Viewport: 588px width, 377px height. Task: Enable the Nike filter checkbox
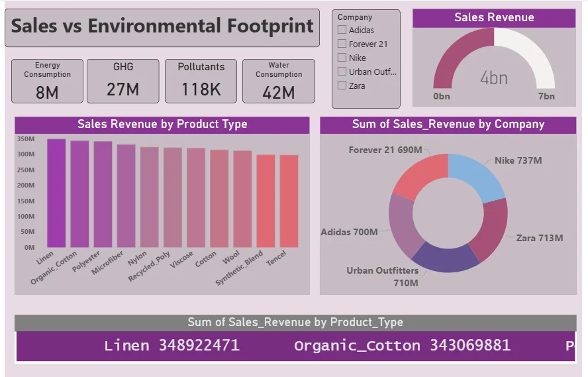tap(342, 58)
